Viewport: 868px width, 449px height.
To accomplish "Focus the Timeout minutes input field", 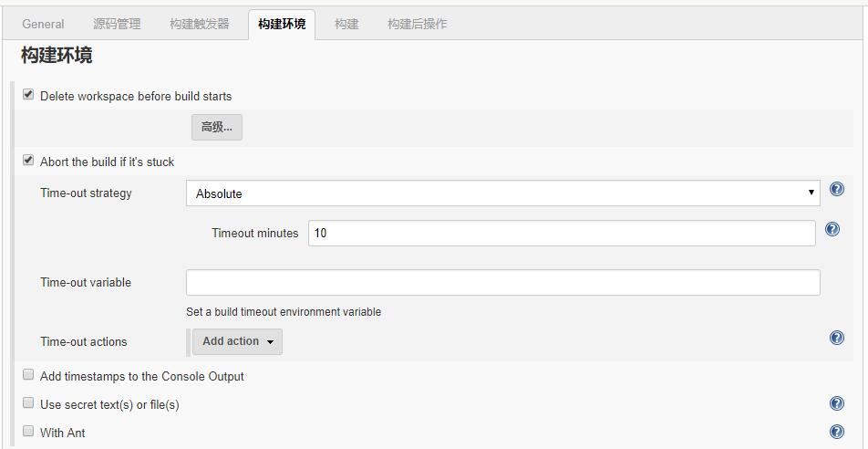I will point(561,234).
